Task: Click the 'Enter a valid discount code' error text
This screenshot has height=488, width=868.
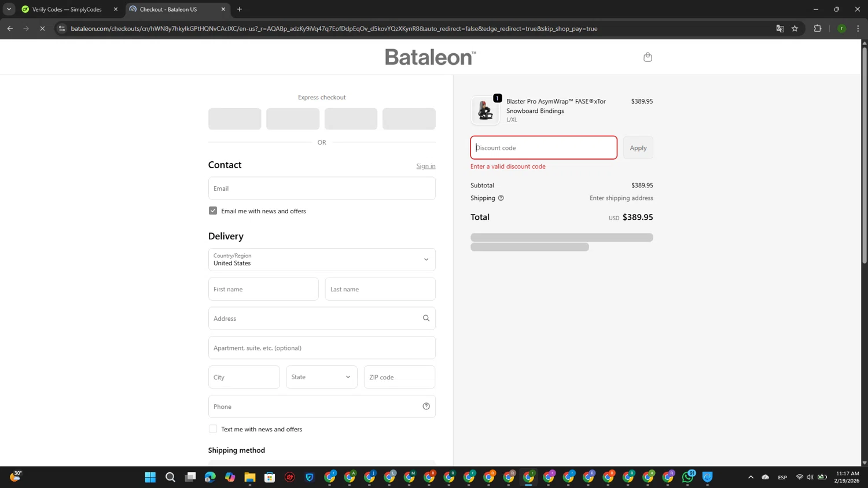Action: (508, 167)
